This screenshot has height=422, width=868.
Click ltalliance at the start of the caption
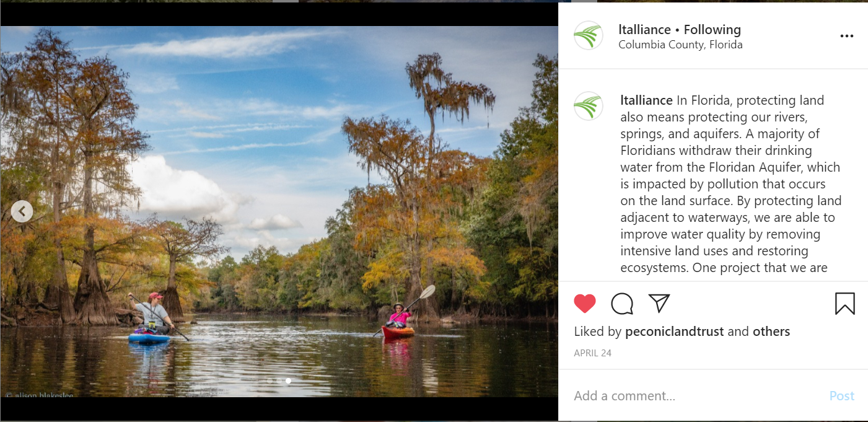pyautogui.click(x=646, y=100)
